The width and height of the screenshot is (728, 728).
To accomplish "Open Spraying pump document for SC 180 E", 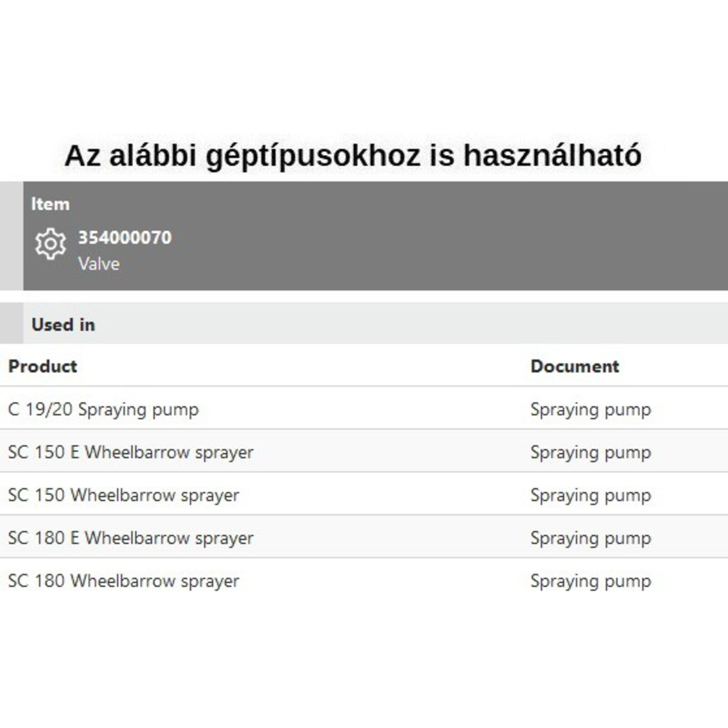I will click(591, 538).
